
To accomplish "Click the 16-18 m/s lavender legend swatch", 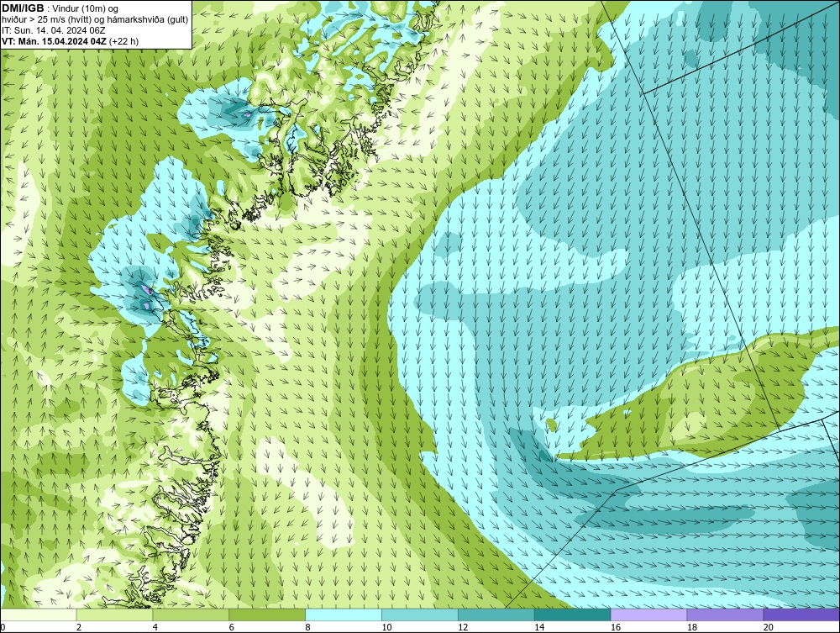I will click(x=648, y=615).
